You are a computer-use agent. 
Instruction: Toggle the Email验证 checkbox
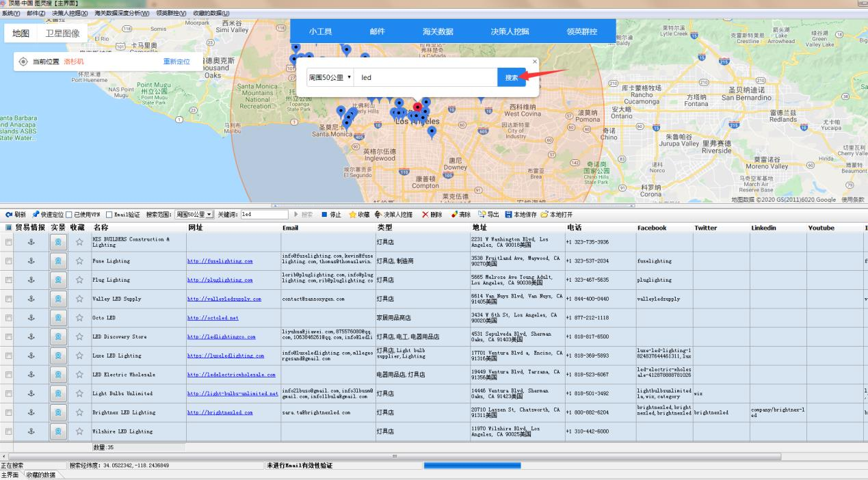[x=109, y=214]
